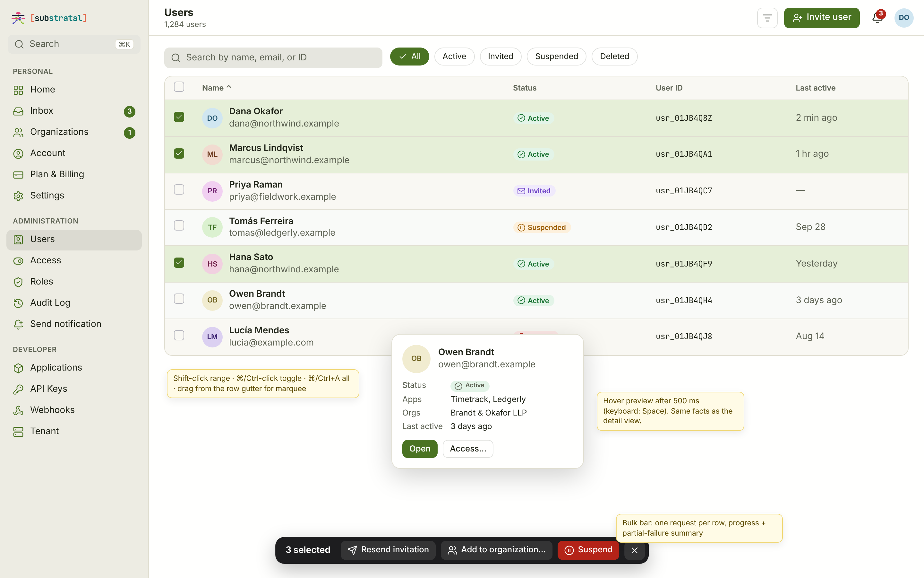Filter users by Invited chip
The image size is (924, 578).
point(500,56)
